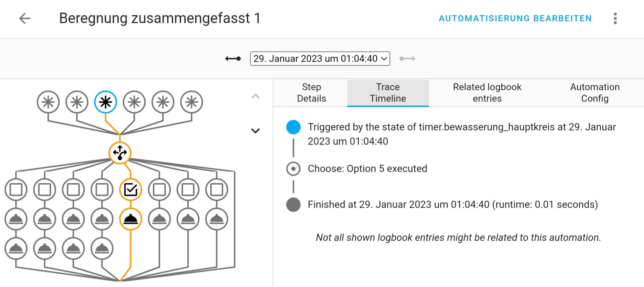644x287 pixels.
Task: Click the blue Triggered timeline marker
Action: click(293, 127)
